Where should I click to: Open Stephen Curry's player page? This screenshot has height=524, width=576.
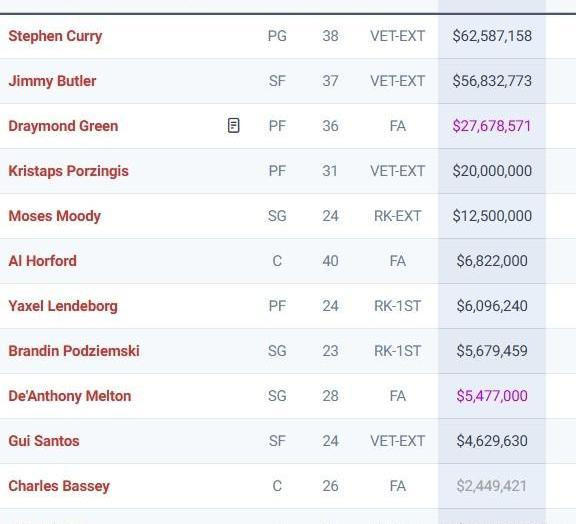pyautogui.click(x=55, y=36)
